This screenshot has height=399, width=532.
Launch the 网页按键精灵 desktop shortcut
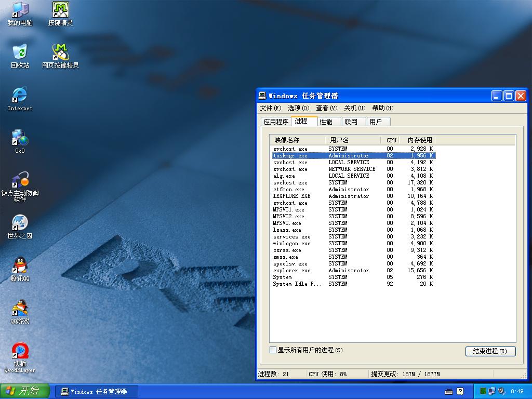60,52
